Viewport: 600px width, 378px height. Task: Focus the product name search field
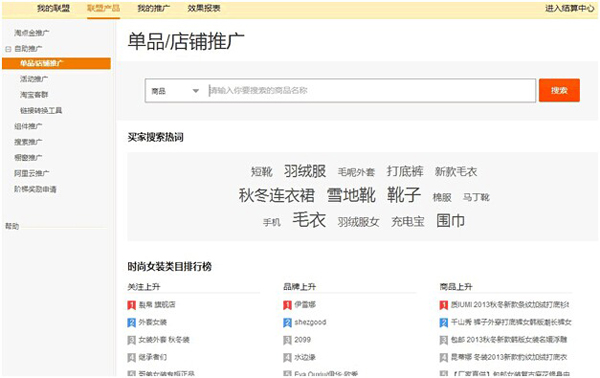(370, 91)
